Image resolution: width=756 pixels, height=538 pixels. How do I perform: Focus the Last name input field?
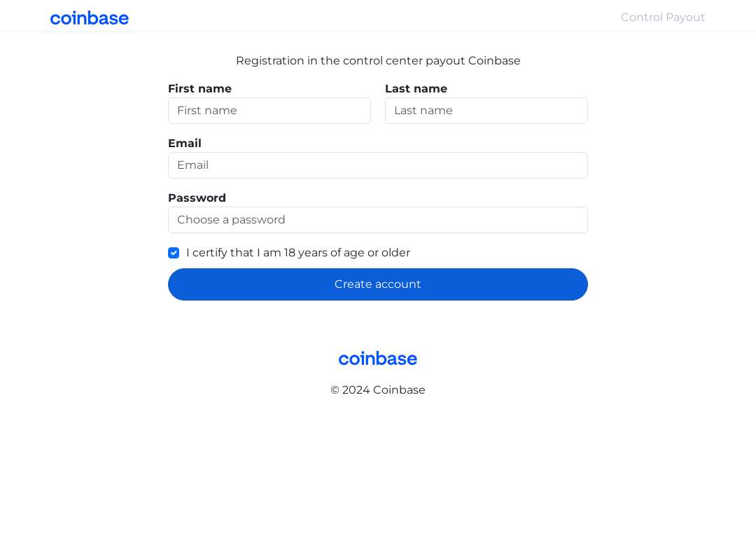pyautogui.click(x=486, y=111)
